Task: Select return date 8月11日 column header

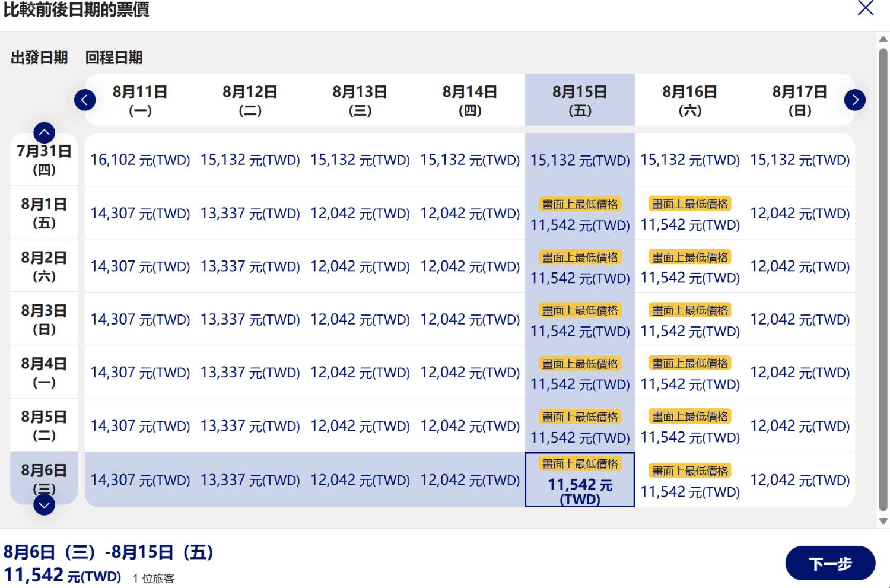Action: tap(140, 100)
